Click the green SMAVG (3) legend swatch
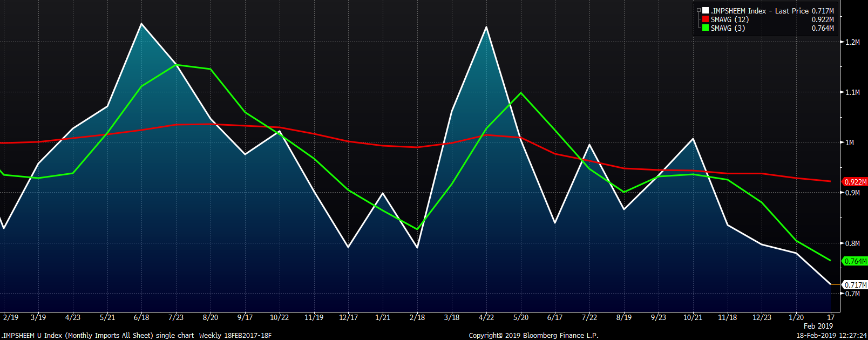This screenshot has width=868, height=340. (x=706, y=28)
